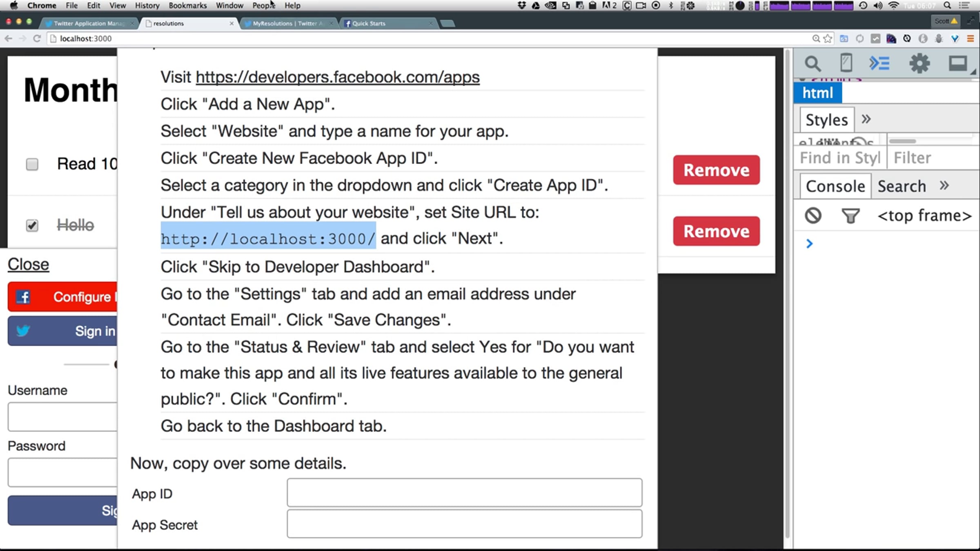Check the Read 10 resolution checkbox
Image resolution: width=980 pixels, height=551 pixels.
tap(32, 164)
